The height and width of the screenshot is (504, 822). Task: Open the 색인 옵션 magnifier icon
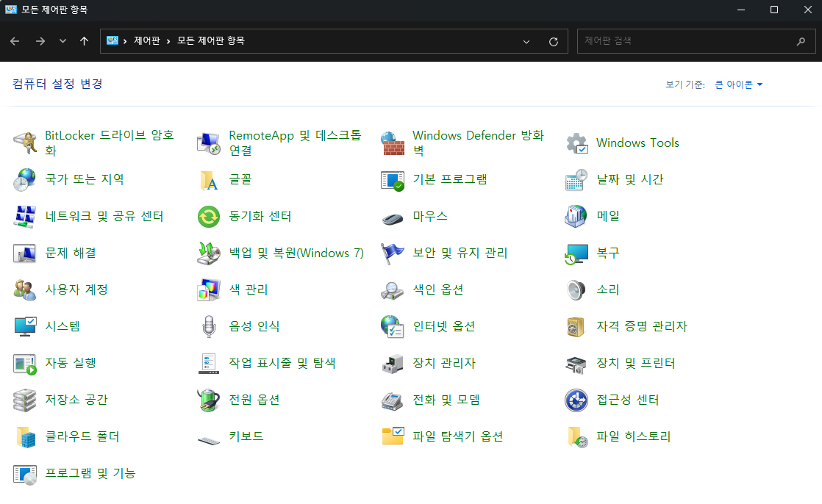click(x=393, y=289)
